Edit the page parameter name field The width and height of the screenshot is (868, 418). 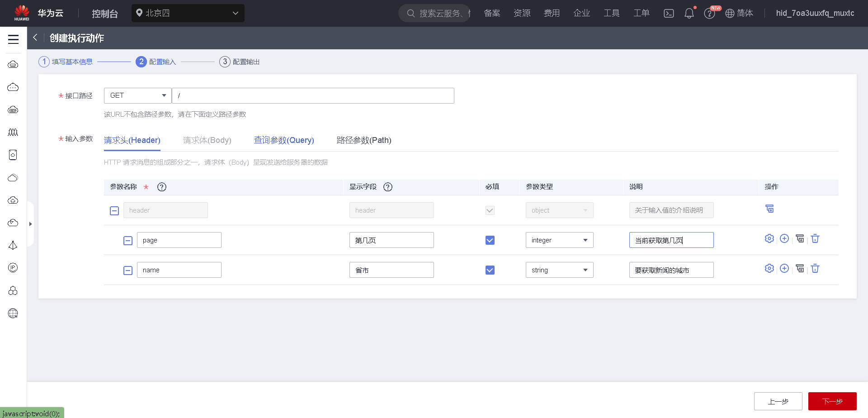coord(179,240)
